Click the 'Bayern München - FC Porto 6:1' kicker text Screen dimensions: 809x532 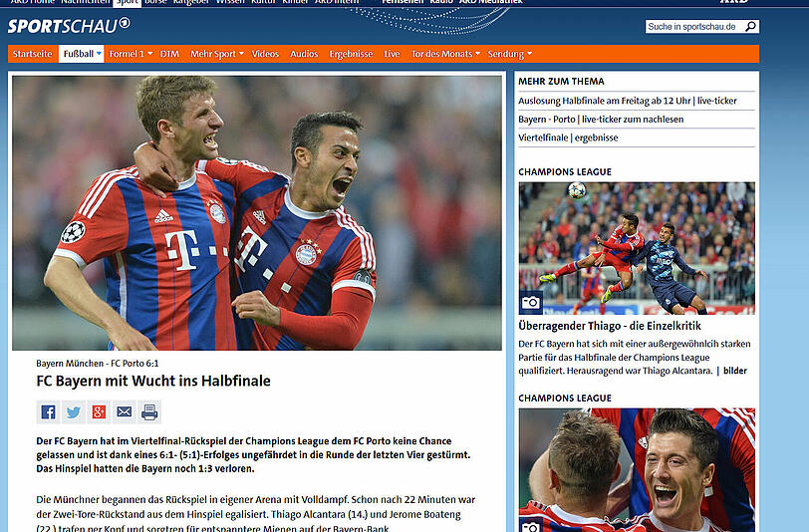coord(98,364)
